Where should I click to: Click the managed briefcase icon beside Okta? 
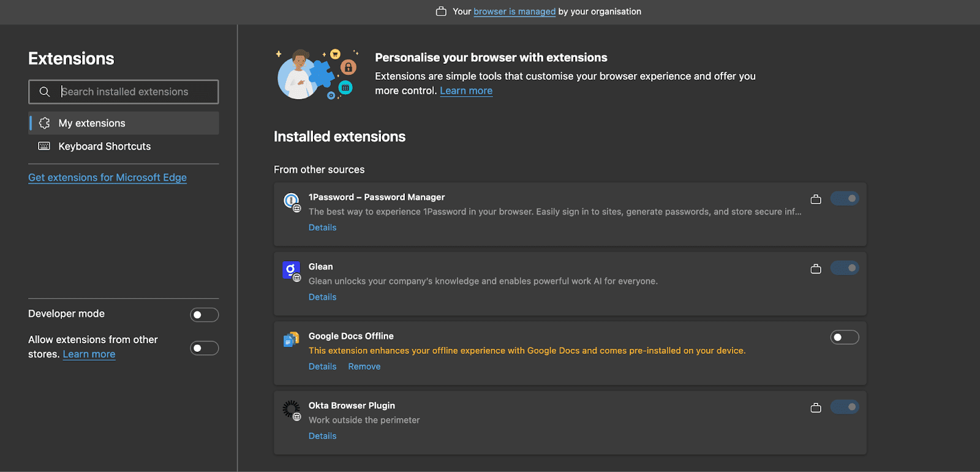point(816,408)
